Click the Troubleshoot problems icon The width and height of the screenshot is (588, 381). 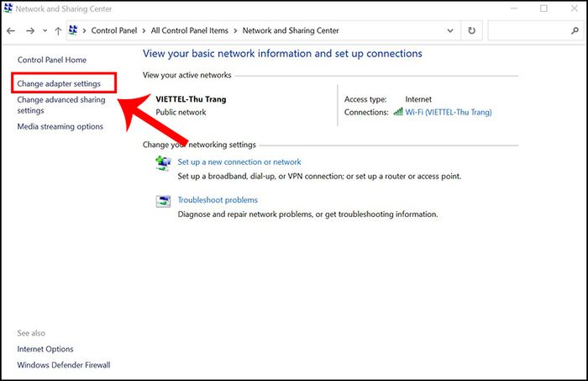click(x=163, y=202)
